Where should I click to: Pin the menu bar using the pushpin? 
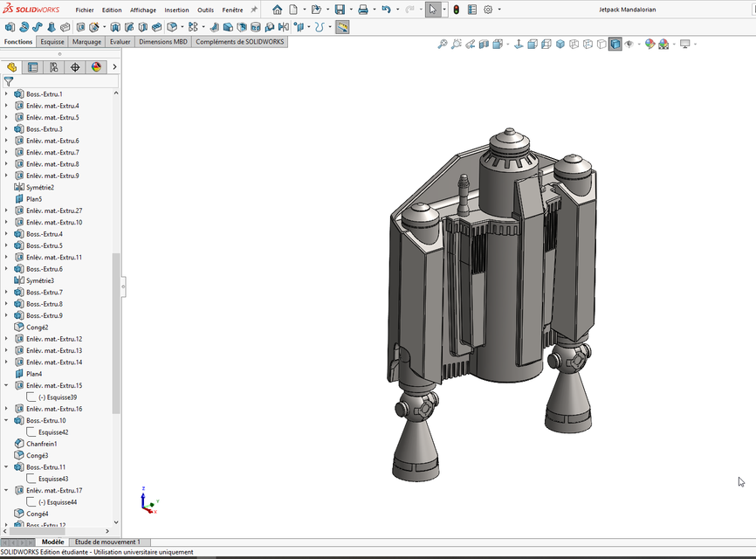[254, 9]
